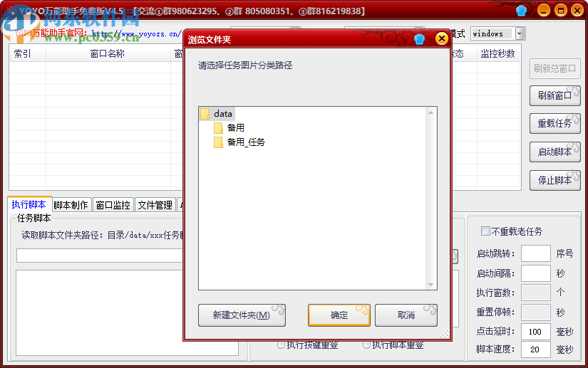Click 取消 button in dialog
The width and height of the screenshot is (588, 368).
point(406,315)
